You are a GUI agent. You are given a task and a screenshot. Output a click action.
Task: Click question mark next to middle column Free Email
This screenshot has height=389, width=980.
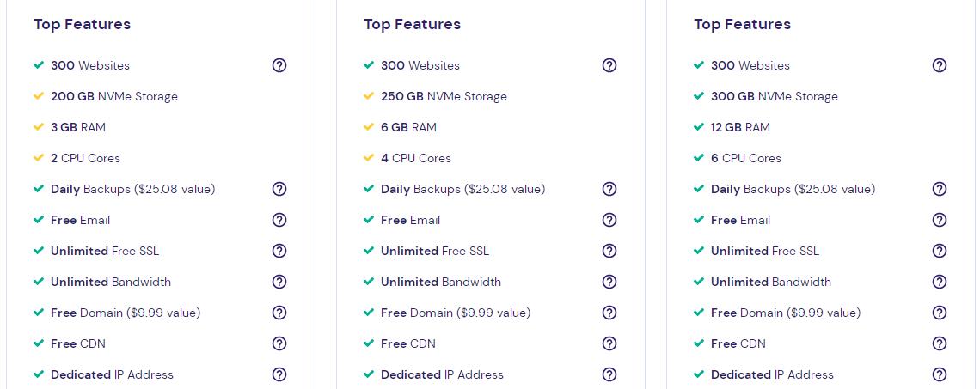coord(609,220)
